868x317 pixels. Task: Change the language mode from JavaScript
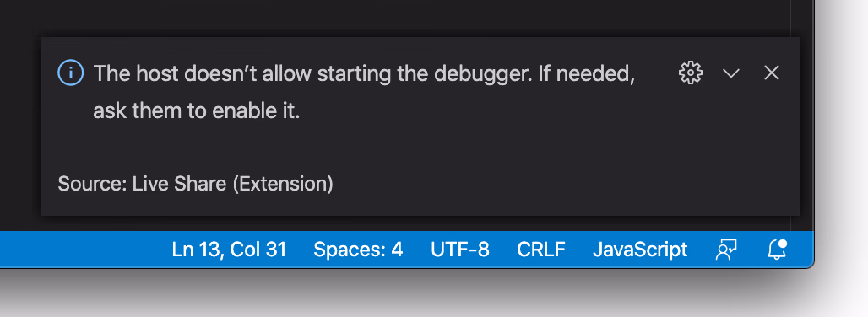pyautogui.click(x=640, y=250)
